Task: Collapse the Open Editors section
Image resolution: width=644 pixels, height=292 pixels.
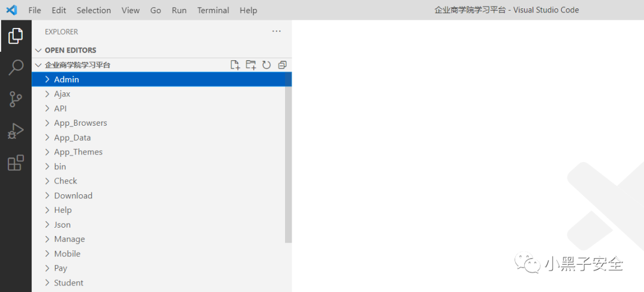Action: [39, 50]
